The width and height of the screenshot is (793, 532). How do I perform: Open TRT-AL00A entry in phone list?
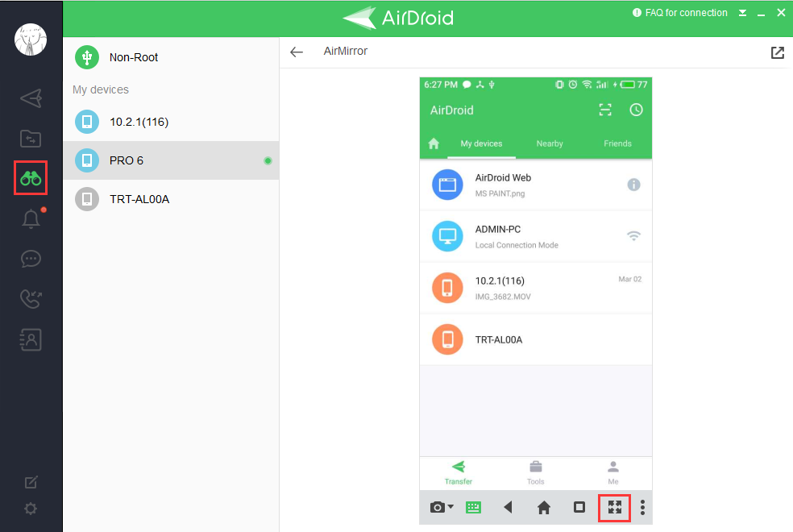point(536,340)
